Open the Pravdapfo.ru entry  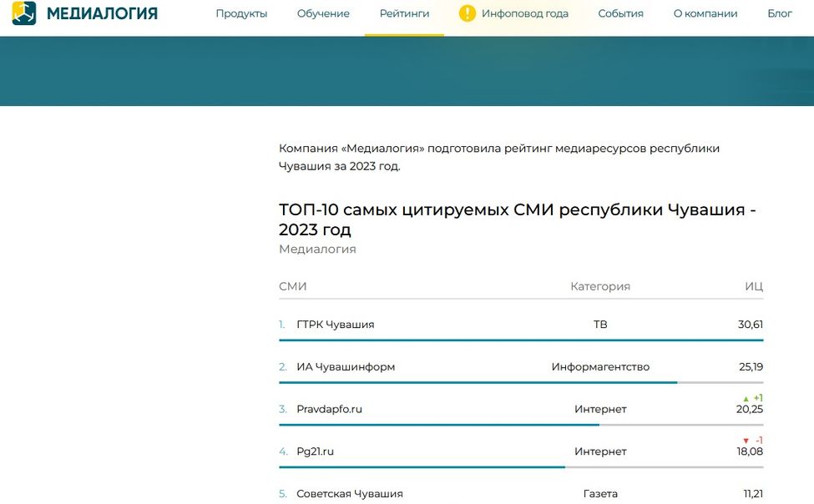coord(332,409)
